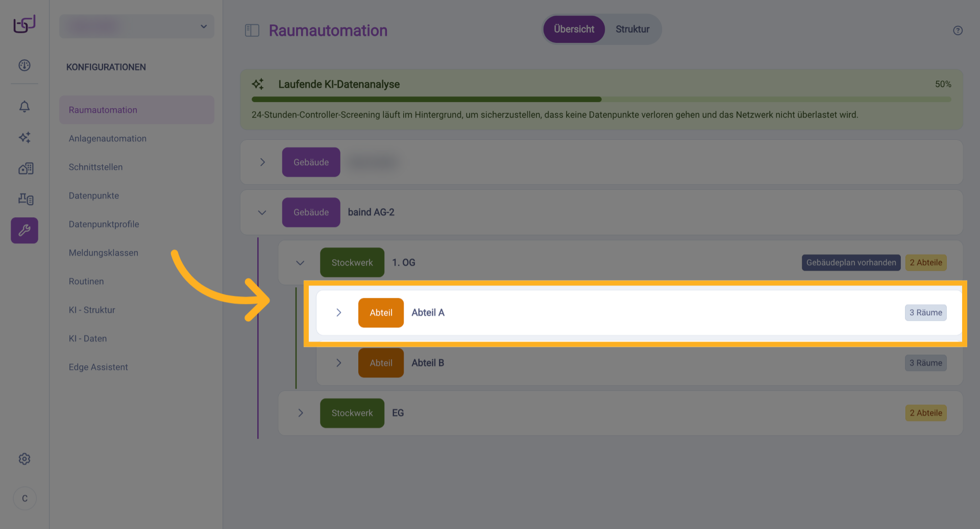
Task: Open the notifications bell icon
Action: [x=24, y=107]
